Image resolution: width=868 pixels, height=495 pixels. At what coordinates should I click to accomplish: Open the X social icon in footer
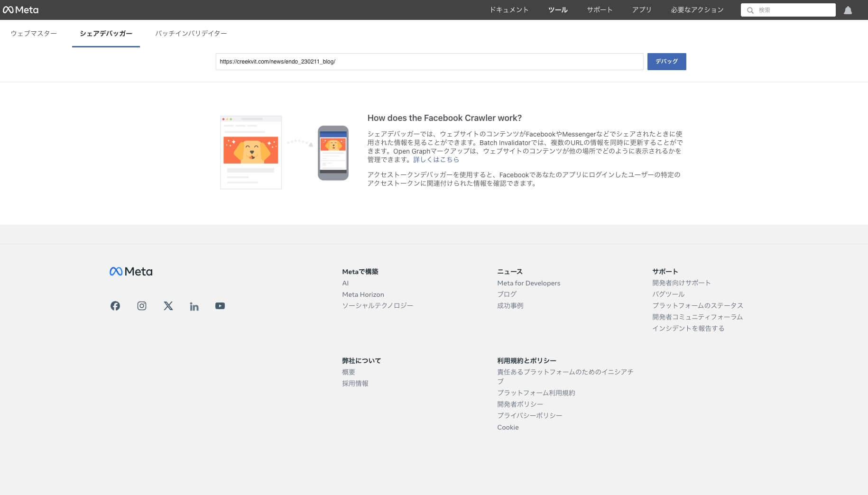point(168,306)
